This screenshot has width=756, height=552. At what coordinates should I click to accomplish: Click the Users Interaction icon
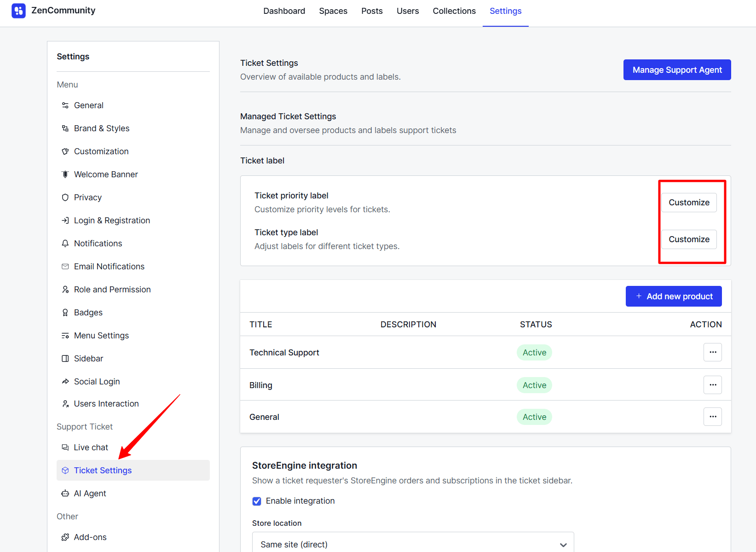65,404
